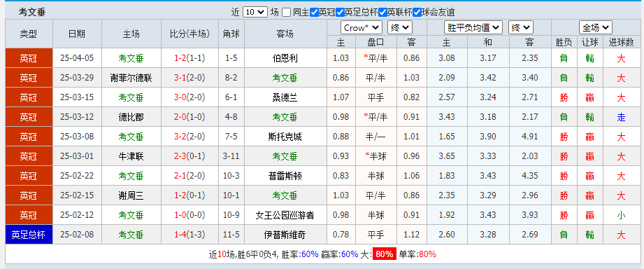This screenshot has width=644, height=269.
Task: Open the 终 dropdown beside 胜平负均值
Action: coord(521,27)
